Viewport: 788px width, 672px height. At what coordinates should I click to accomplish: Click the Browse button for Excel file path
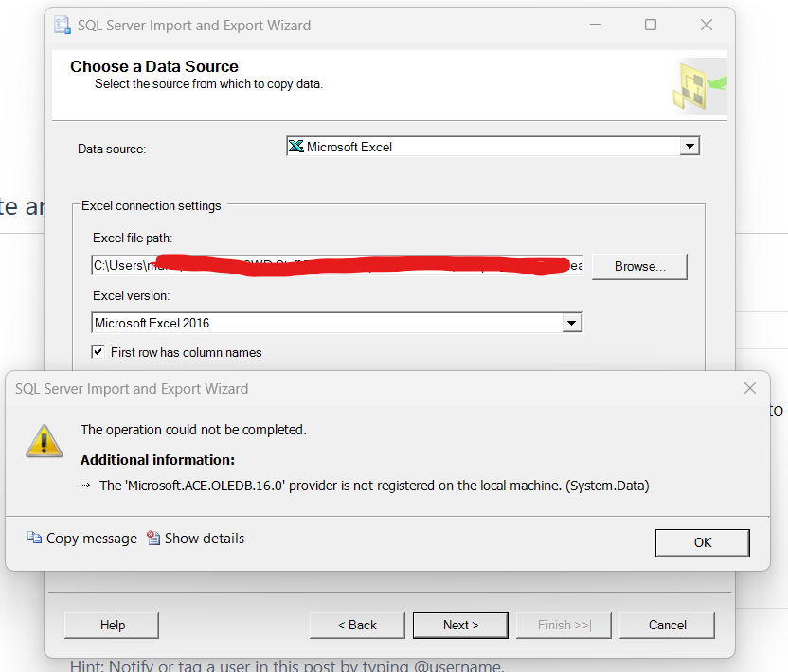click(x=639, y=266)
